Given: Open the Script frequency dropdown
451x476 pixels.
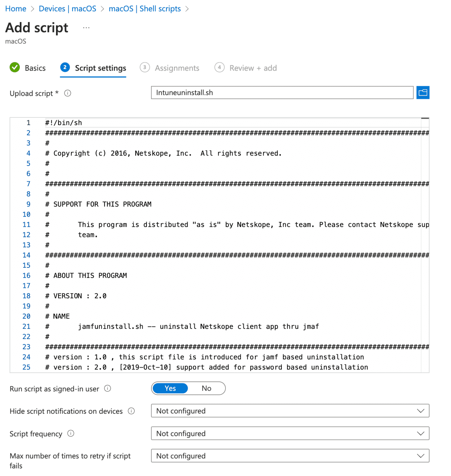Looking at the screenshot, I should click(290, 434).
